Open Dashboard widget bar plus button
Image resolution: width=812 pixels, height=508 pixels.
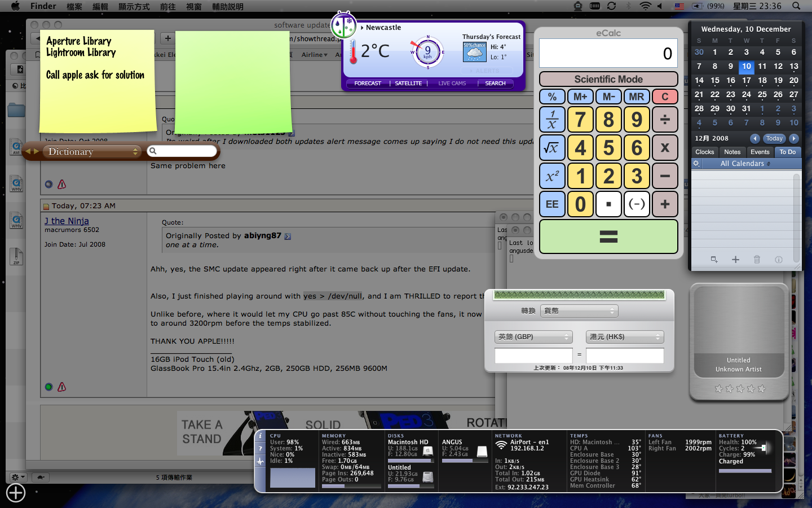(x=16, y=493)
